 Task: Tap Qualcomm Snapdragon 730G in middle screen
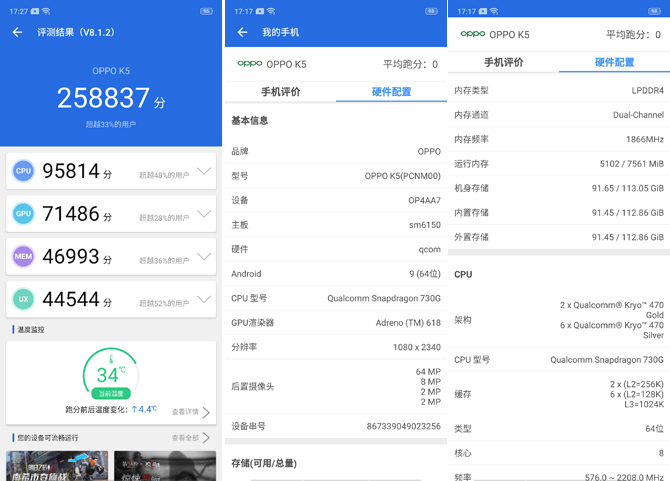[x=384, y=298]
